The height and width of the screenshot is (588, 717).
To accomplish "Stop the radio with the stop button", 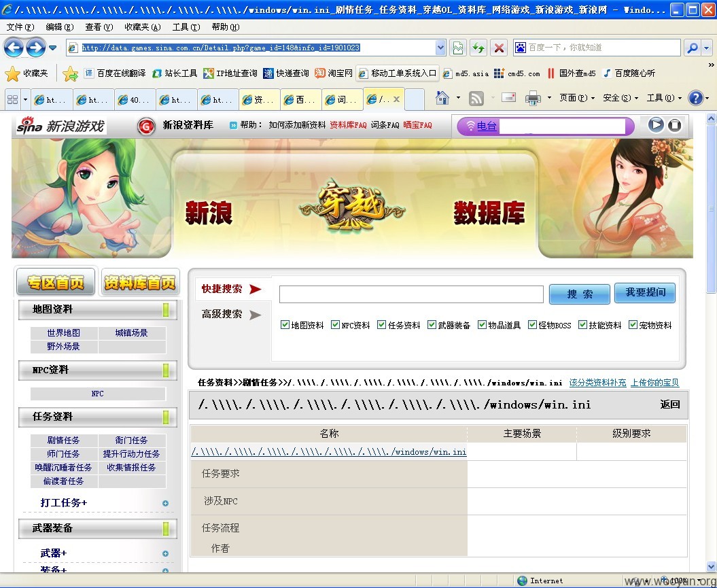I will pos(674,125).
